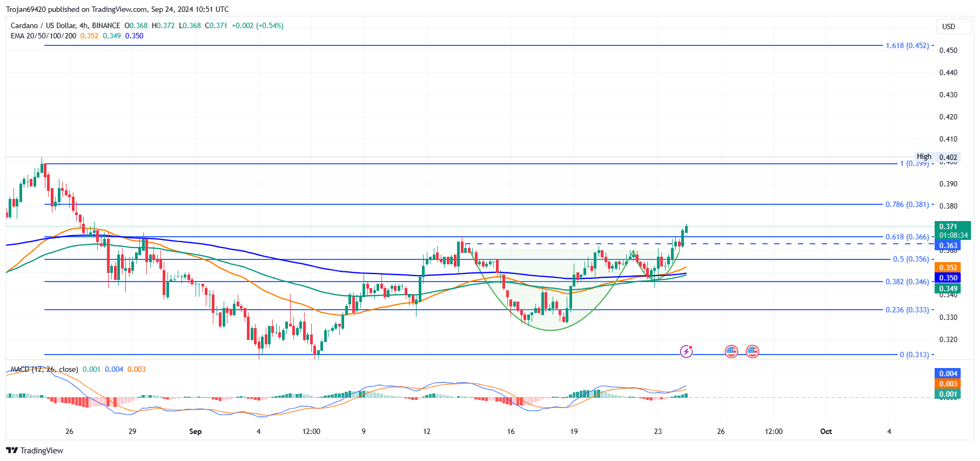This screenshot has height=461, width=980.
Task: Click the Sep label on the time axis
Action: click(196, 431)
